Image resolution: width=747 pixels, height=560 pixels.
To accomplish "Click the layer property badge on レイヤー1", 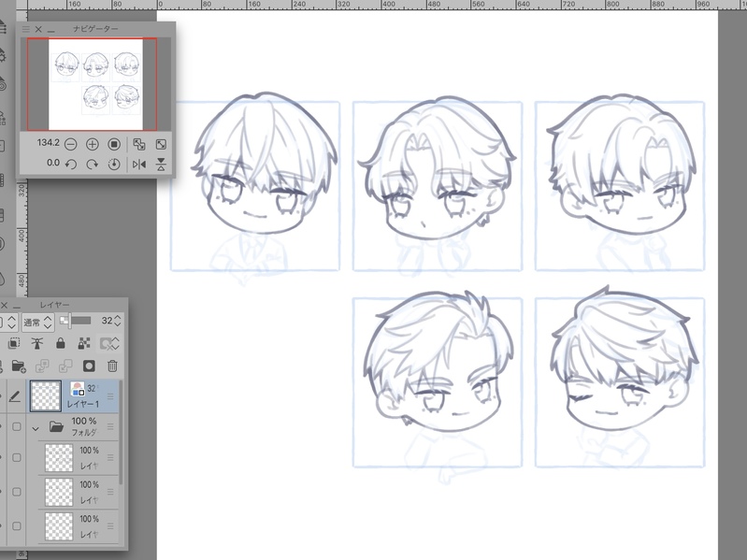I will [78, 389].
